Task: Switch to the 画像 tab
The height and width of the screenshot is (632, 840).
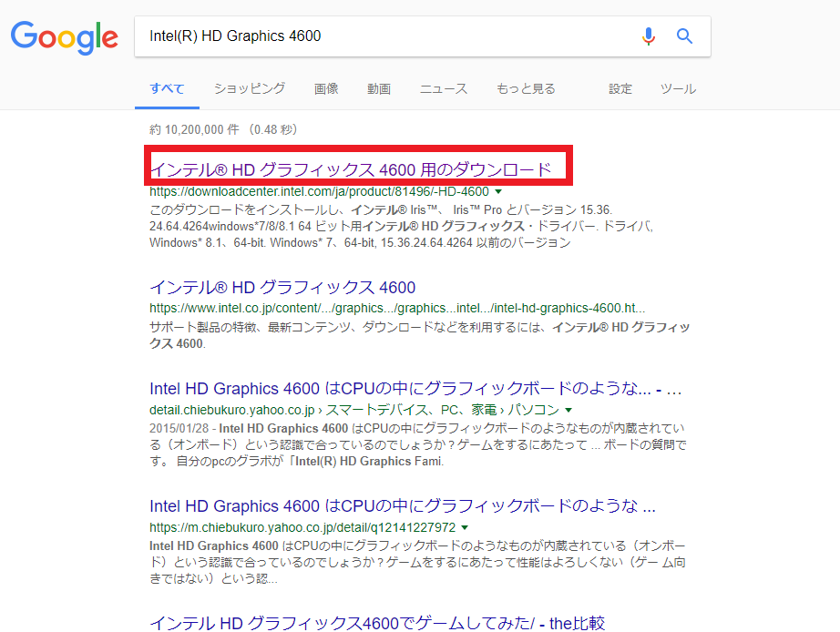Action: 326,89
